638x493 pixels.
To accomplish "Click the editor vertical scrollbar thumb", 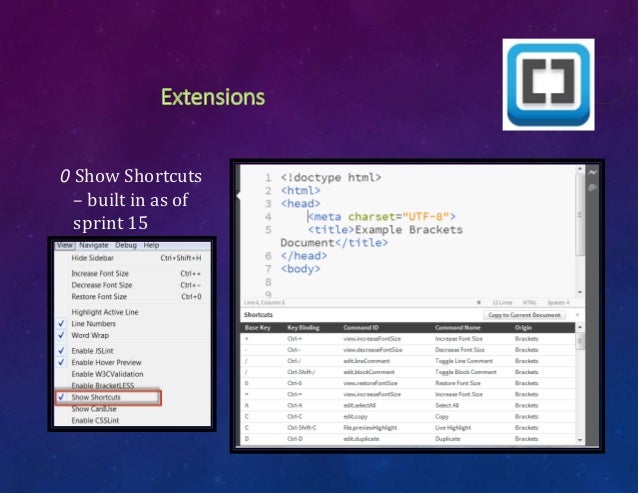I will (x=580, y=214).
